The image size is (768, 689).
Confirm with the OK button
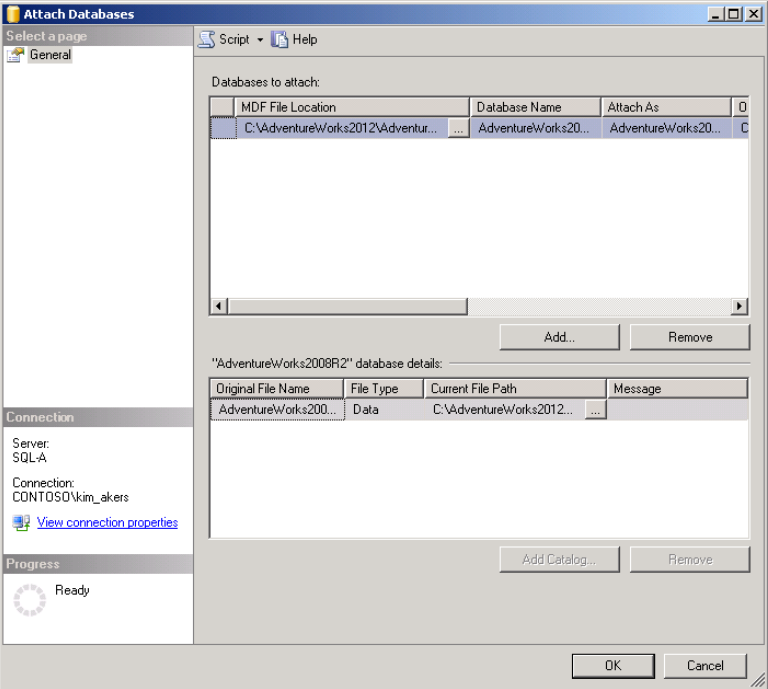(613, 665)
